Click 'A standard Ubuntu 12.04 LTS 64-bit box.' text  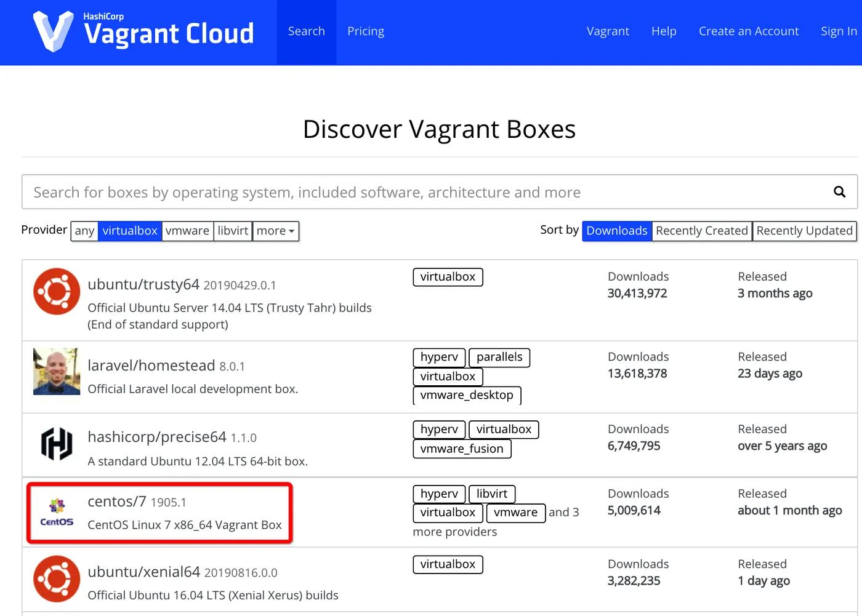pyautogui.click(x=198, y=462)
